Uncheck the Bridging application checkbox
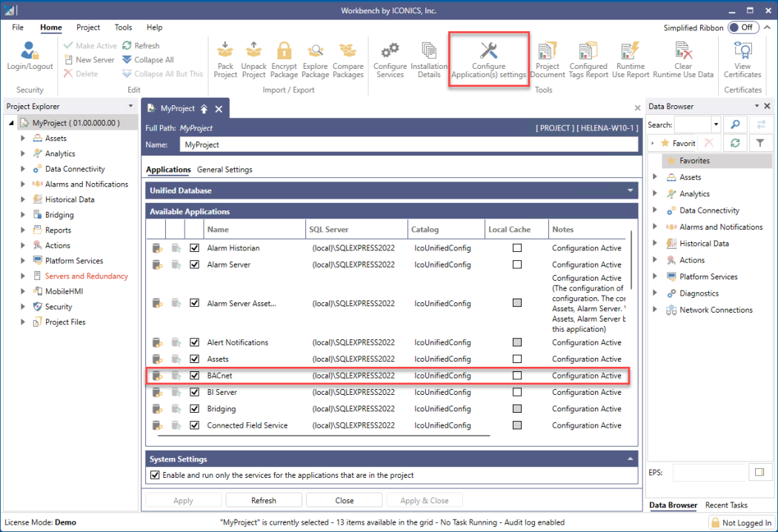Screen dimensions: 778x532 point(194,408)
